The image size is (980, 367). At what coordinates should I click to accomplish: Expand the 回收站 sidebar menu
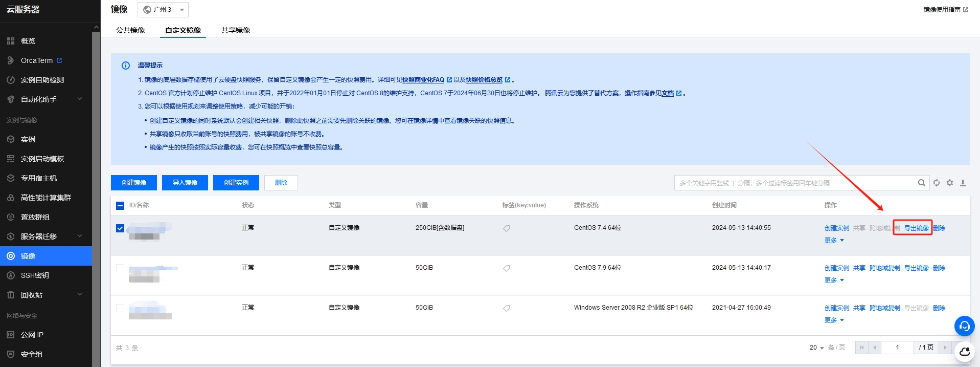tap(80, 294)
